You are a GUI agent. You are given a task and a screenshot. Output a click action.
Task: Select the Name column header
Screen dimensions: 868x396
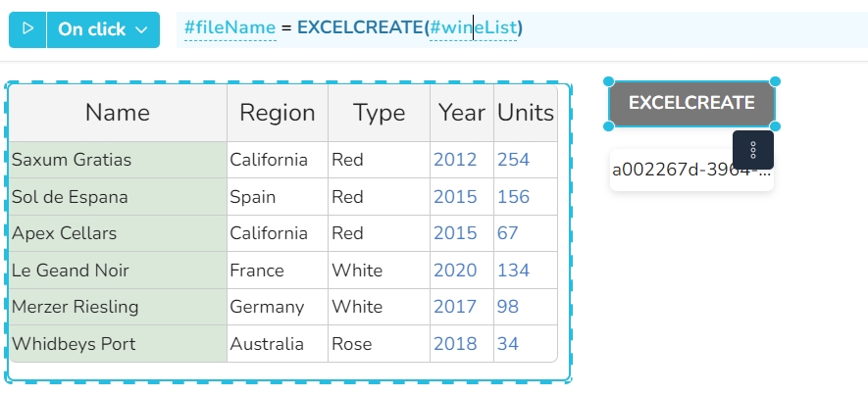point(118,113)
